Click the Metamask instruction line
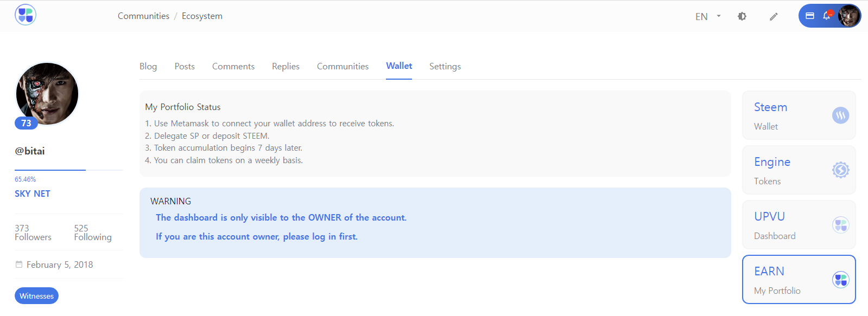 point(269,124)
